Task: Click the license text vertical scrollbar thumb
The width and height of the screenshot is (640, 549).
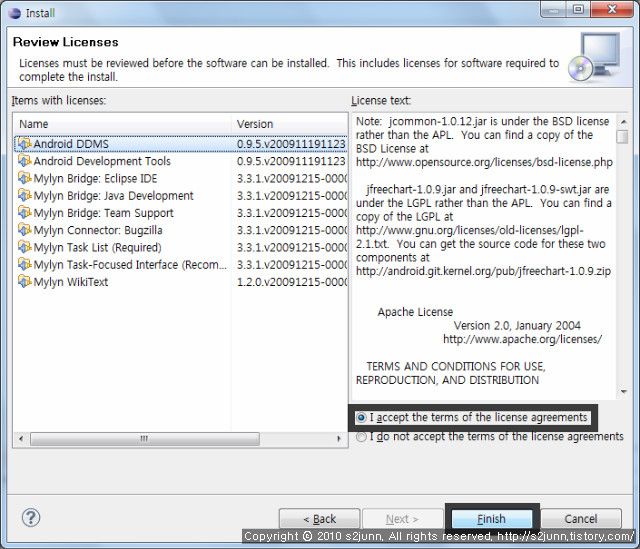Action: [x=622, y=136]
